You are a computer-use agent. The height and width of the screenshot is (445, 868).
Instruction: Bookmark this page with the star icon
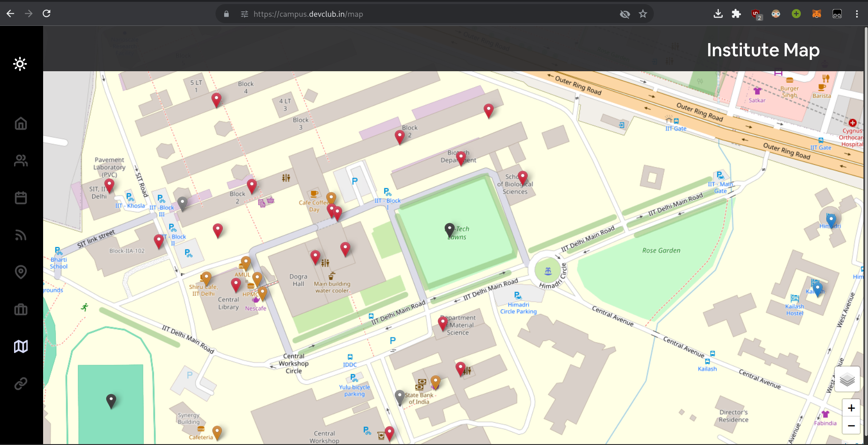coord(643,14)
